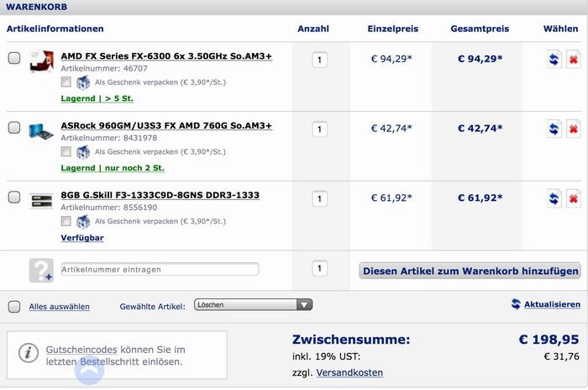Check the Alles auswählen checkbox
This screenshot has height=390, width=588.
pos(14,307)
